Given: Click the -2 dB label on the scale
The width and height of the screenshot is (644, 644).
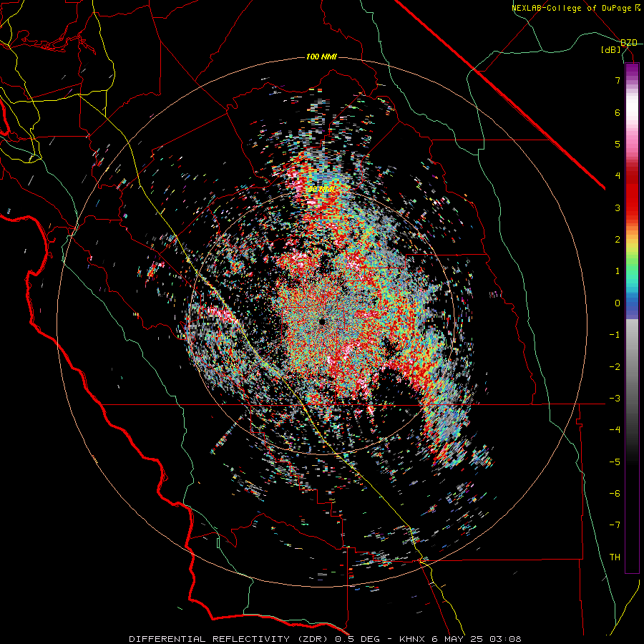Looking at the screenshot, I should tap(615, 367).
